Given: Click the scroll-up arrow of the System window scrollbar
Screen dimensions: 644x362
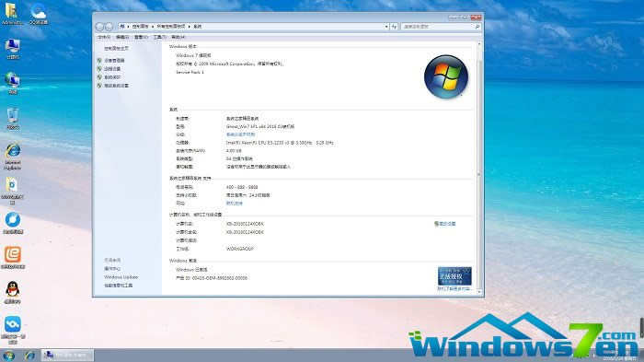Looking at the screenshot, I should pos(479,43).
